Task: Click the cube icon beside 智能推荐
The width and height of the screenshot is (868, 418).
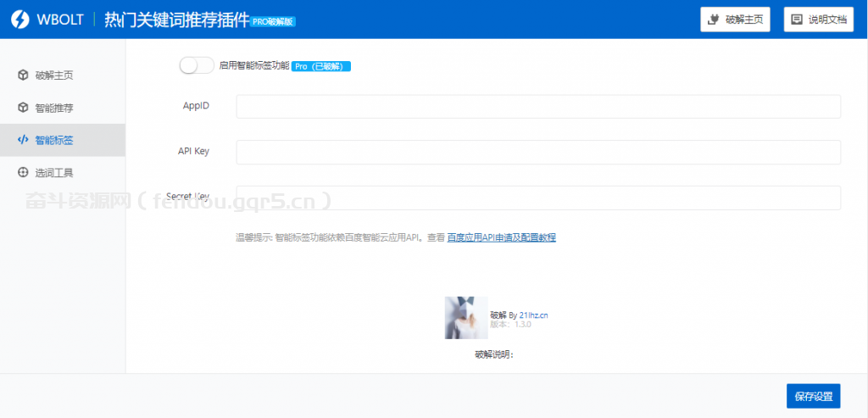Action: click(23, 108)
